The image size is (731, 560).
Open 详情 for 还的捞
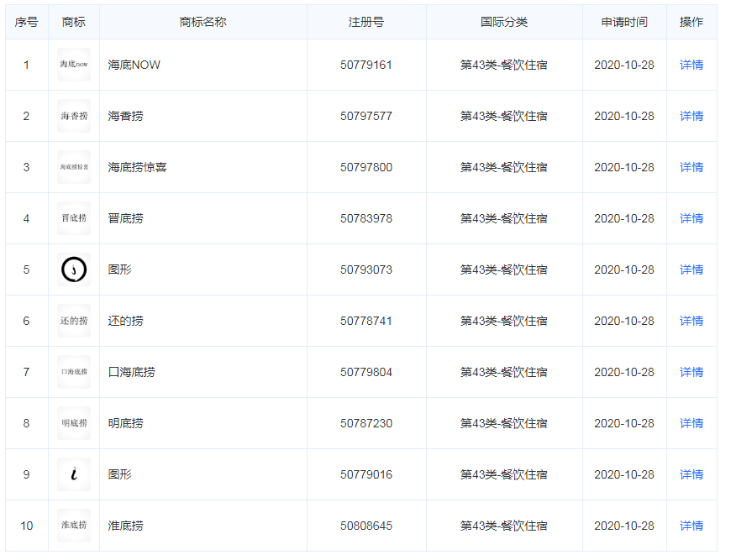click(691, 320)
